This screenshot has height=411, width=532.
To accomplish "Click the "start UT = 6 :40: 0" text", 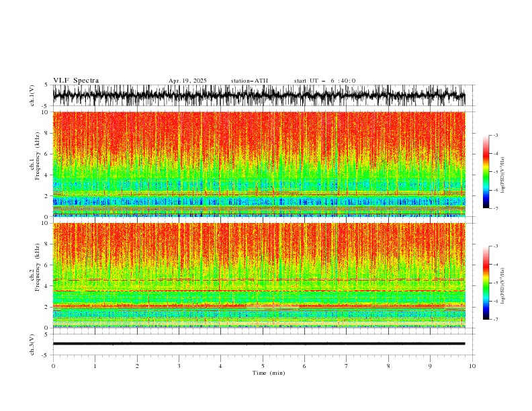I will tap(324, 81).
